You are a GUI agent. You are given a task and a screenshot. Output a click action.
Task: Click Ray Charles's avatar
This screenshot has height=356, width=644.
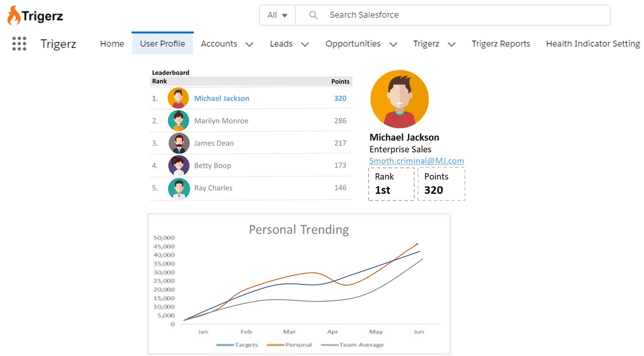pyautogui.click(x=179, y=188)
